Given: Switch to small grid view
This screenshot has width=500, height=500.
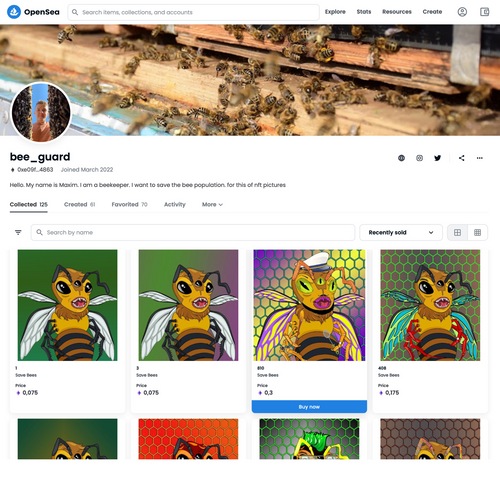Looking at the screenshot, I should (x=477, y=232).
